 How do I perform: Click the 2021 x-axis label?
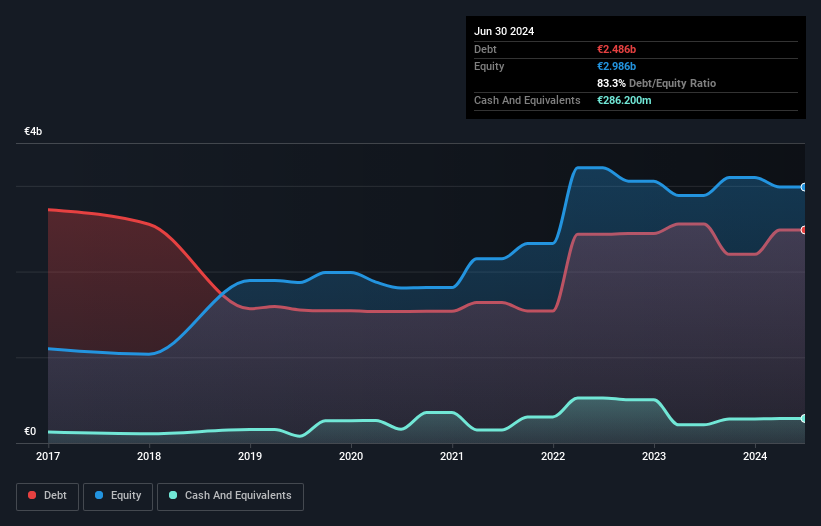(x=452, y=456)
